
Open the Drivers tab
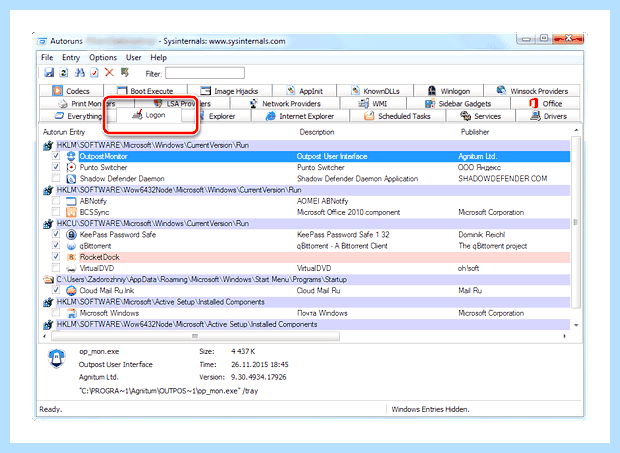pos(548,116)
